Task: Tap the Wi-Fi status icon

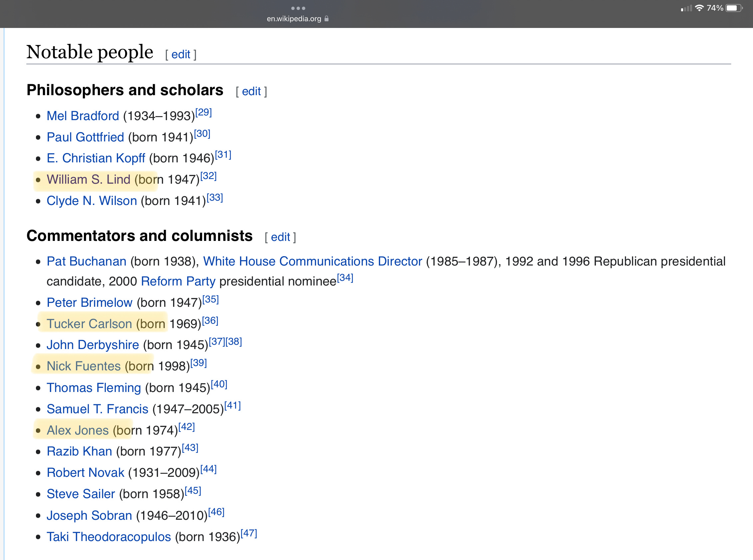Action: coord(699,8)
